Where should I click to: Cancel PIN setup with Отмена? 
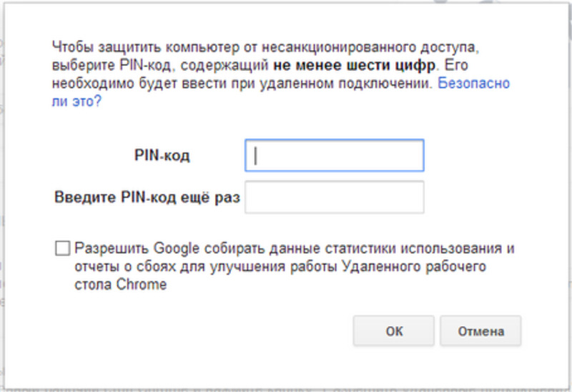(480, 330)
